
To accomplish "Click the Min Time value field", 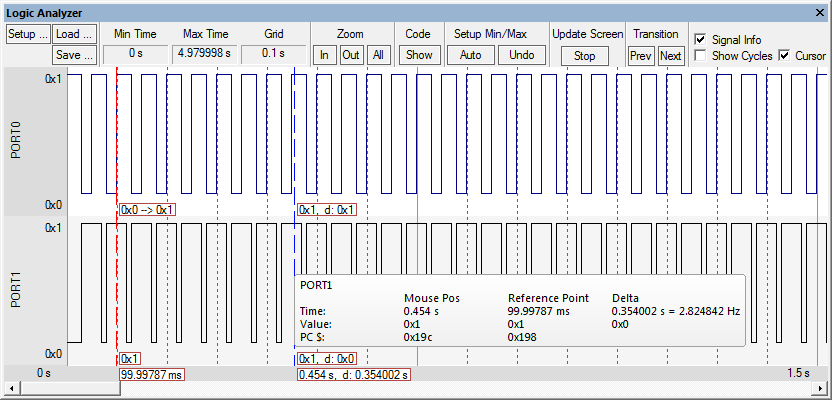I will pyautogui.click(x=135, y=54).
